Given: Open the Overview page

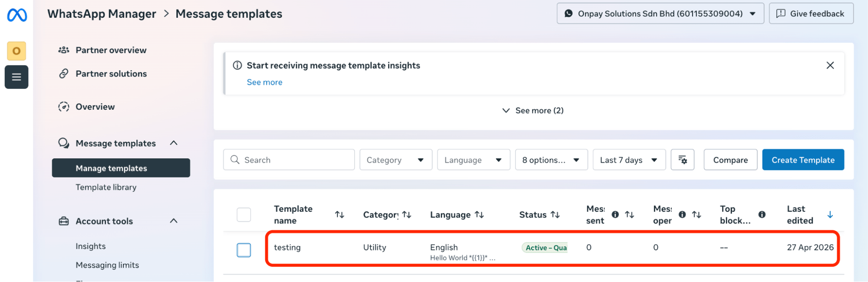Looking at the screenshot, I should [x=95, y=107].
